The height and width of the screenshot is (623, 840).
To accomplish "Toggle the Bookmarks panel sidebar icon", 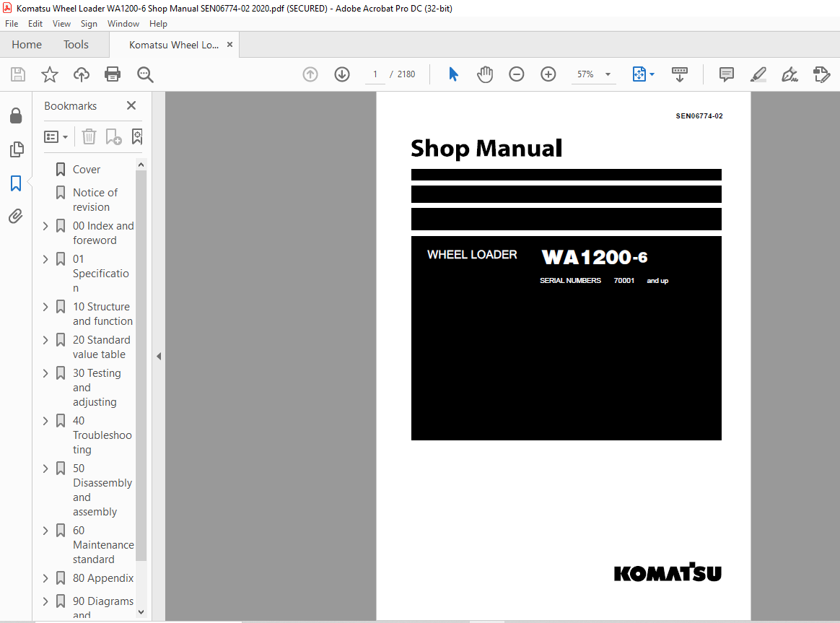I will tap(16, 183).
